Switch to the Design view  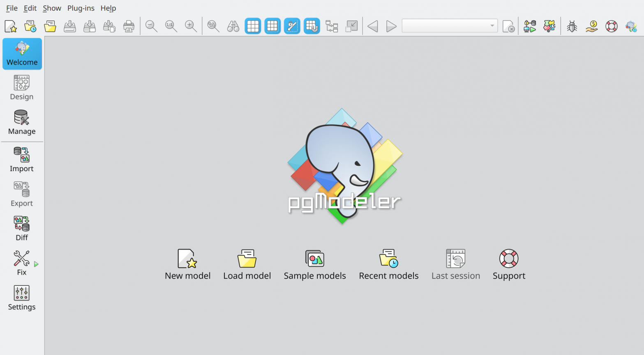22,88
